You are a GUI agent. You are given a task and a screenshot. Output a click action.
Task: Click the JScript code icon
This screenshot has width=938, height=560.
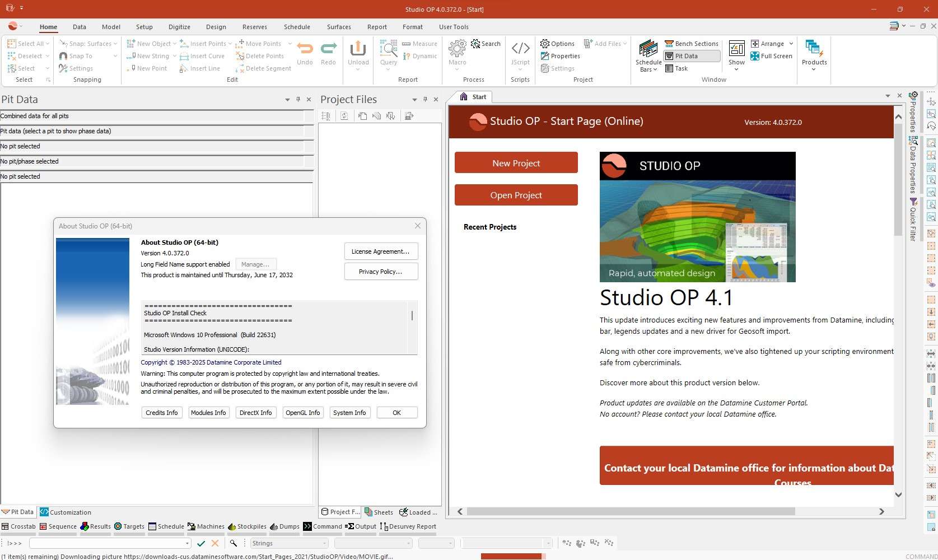click(x=520, y=49)
